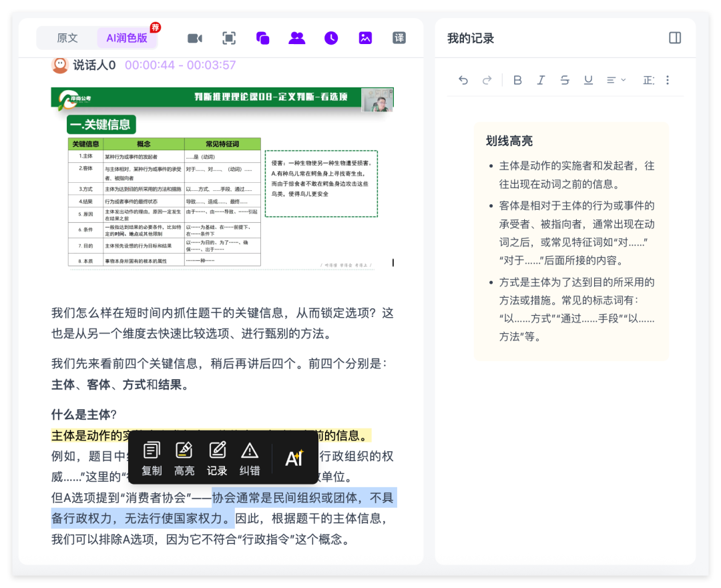Viewport: 721px width, 588px height.
Task: Click the 说话人0 speaker name
Action: point(94,65)
